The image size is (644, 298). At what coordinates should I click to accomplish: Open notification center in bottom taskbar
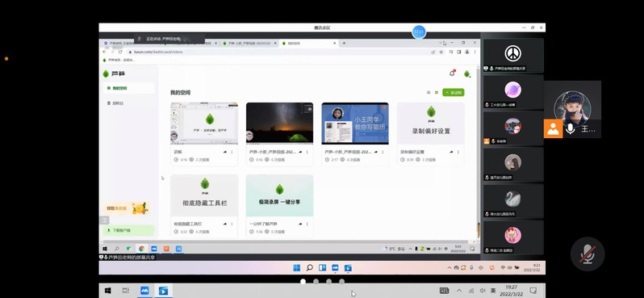coord(533,291)
